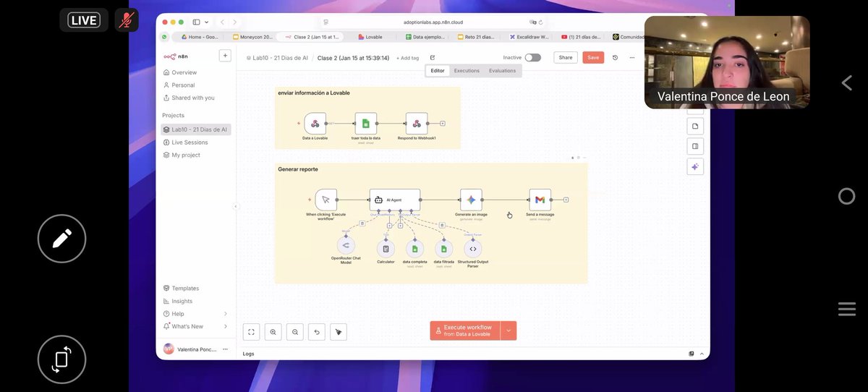This screenshot has height=392, width=868.
Task: Open the Execute workflow trigger dropdown arrow
Action: tap(509, 331)
